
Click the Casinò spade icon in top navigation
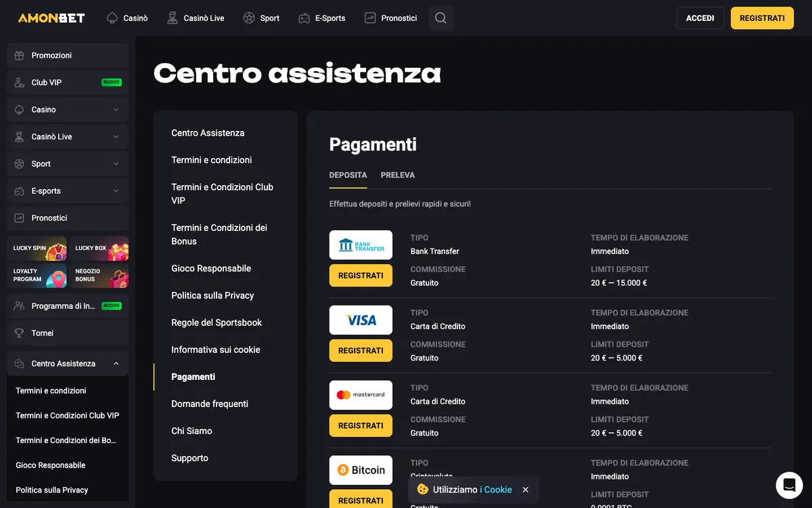click(x=112, y=18)
